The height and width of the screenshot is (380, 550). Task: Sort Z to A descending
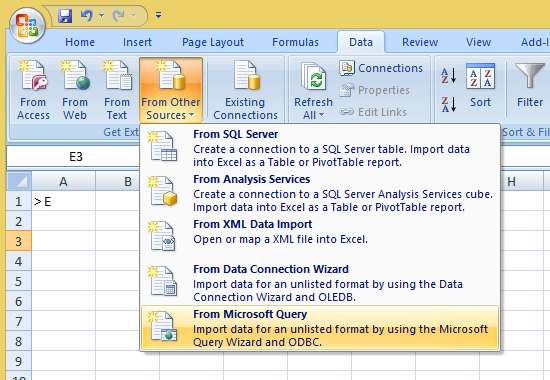point(449,104)
